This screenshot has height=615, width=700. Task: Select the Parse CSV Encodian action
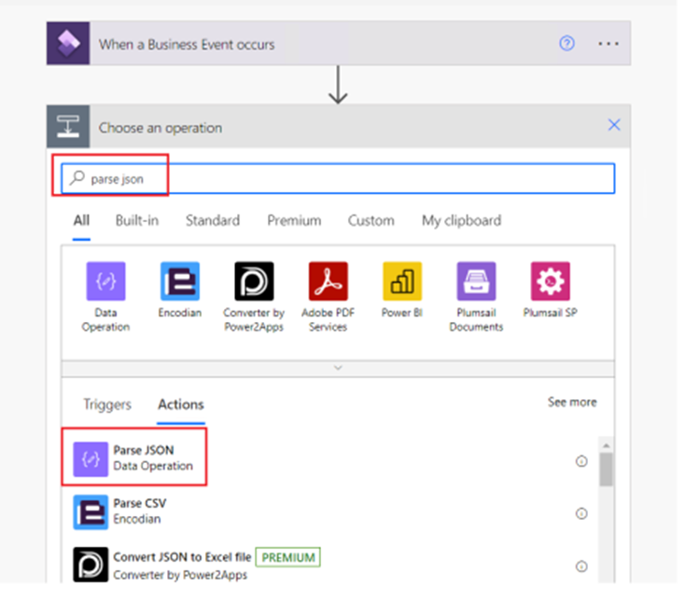pos(329,512)
